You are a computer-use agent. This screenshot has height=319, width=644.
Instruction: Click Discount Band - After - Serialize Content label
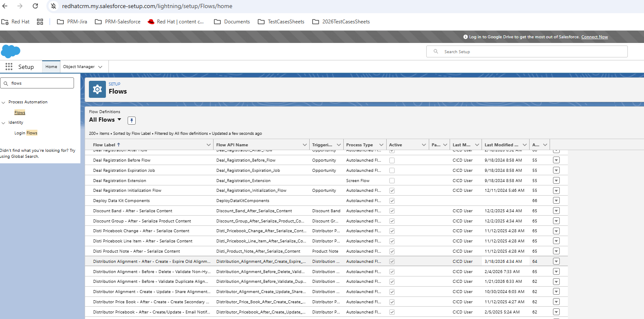pyautogui.click(x=133, y=211)
